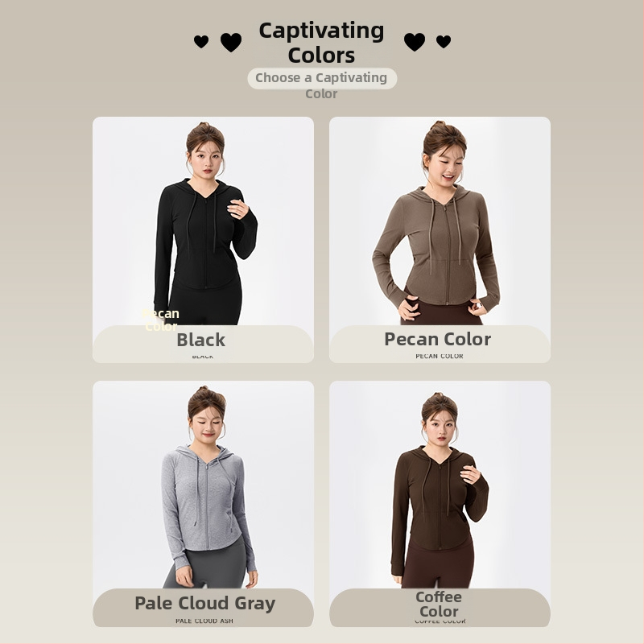Click the small heart at far right

pyautogui.click(x=444, y=42)
